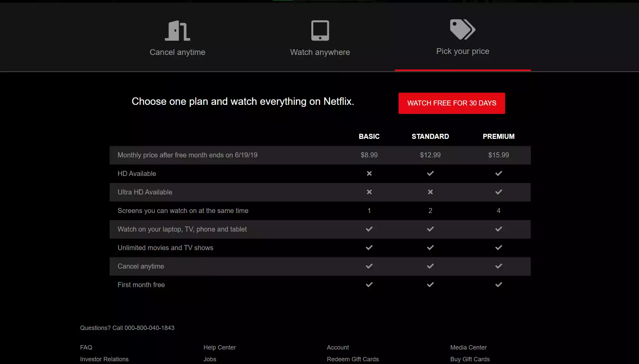Viewport: 639px width, 364px height.
Task: Click the door icon above Cancel anytime
Action: click(x=177, y=31)
